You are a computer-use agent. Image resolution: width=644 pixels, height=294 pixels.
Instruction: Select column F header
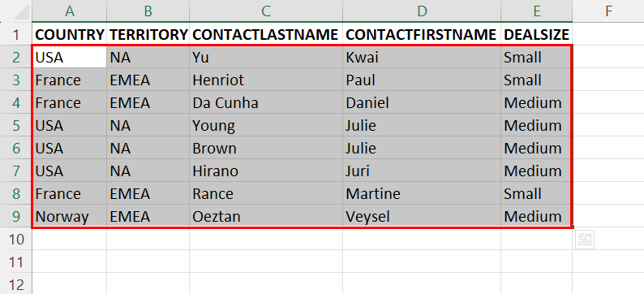point(608,11)
